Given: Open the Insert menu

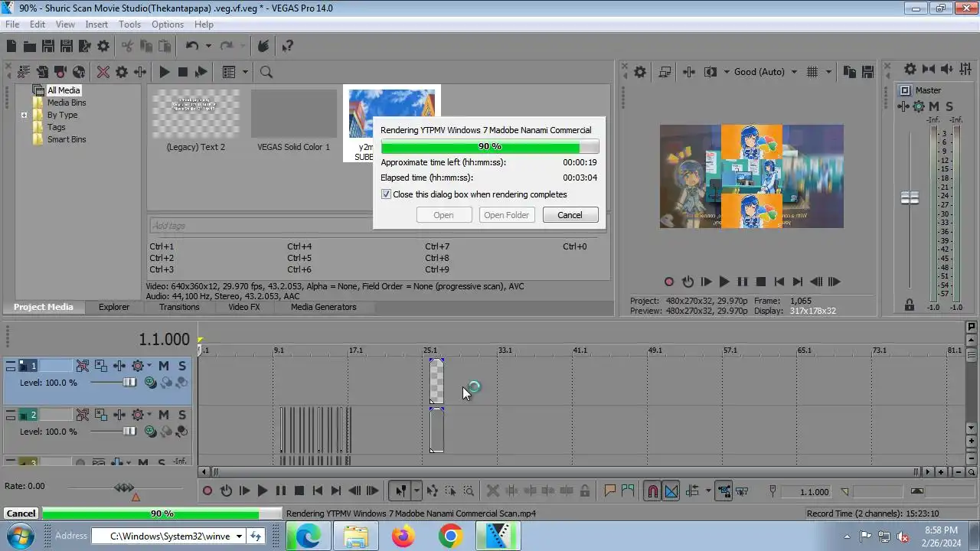Looking at the screenshot, I should 96,24.
